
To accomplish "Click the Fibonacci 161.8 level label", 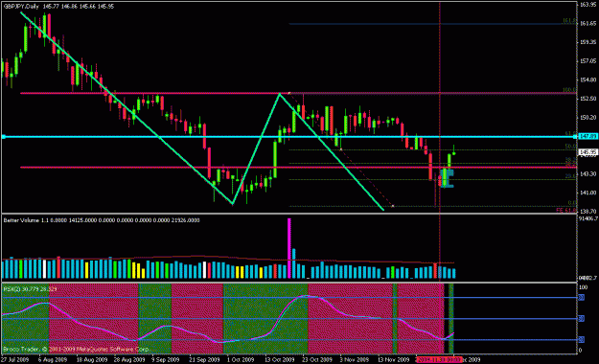I will 568,21.
